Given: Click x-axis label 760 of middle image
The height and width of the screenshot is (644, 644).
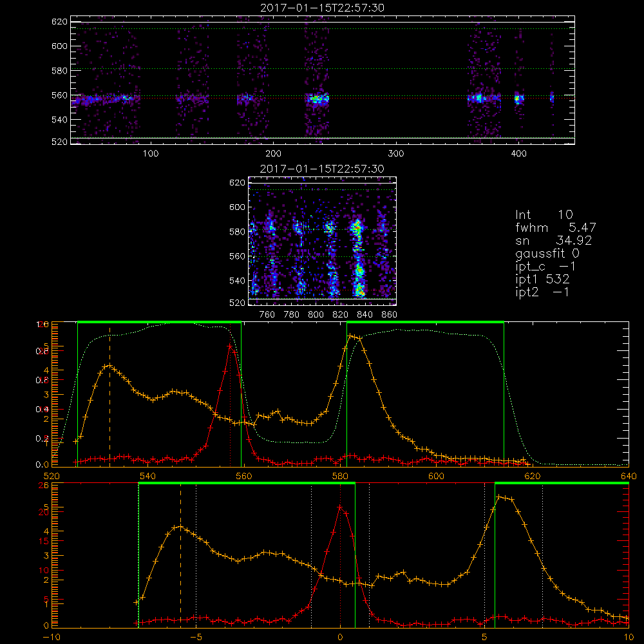Looking at the screenshot, I should point(267,315).
